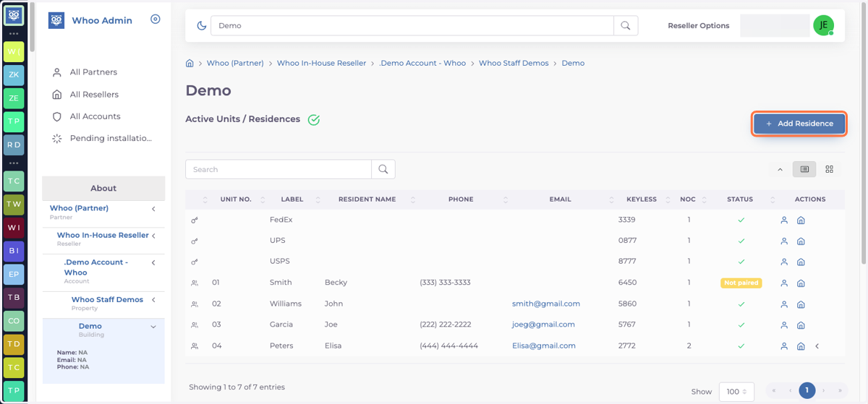Select the T W workspace tile
Screen dimensions: 868x404
pos(14,204)
